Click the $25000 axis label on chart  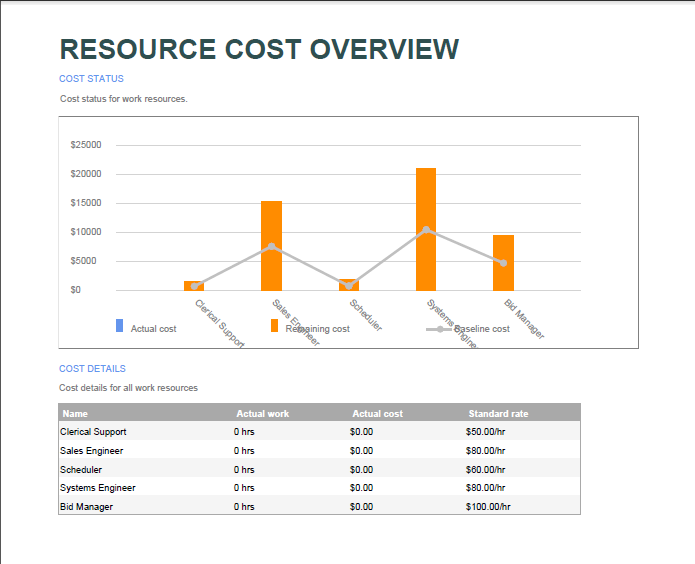pos(86,145)
